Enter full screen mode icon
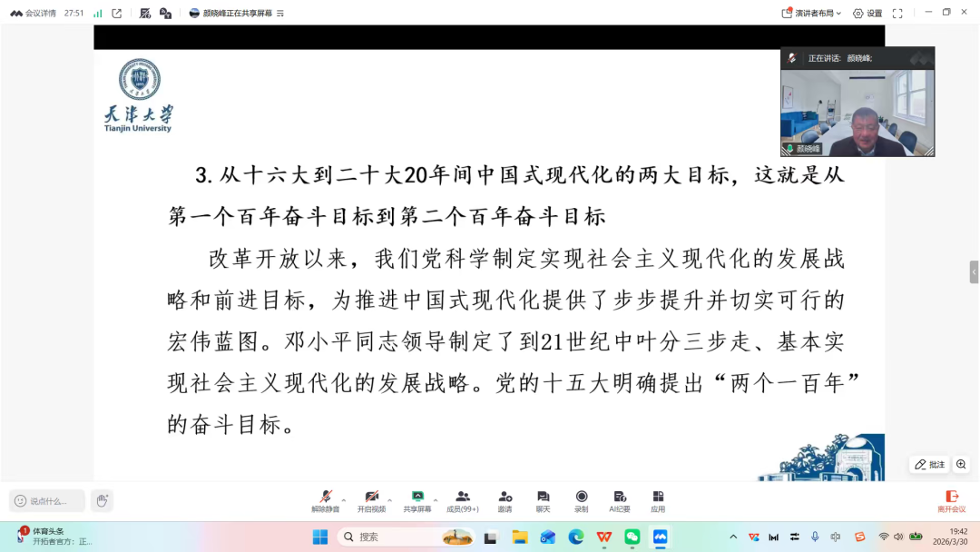 897,13
